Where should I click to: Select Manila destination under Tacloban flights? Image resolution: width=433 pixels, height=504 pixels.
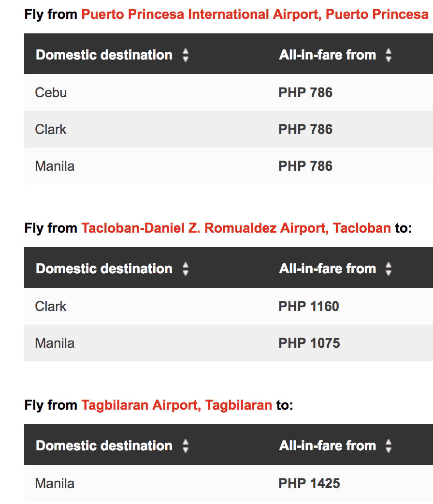[x=55, y=343]
